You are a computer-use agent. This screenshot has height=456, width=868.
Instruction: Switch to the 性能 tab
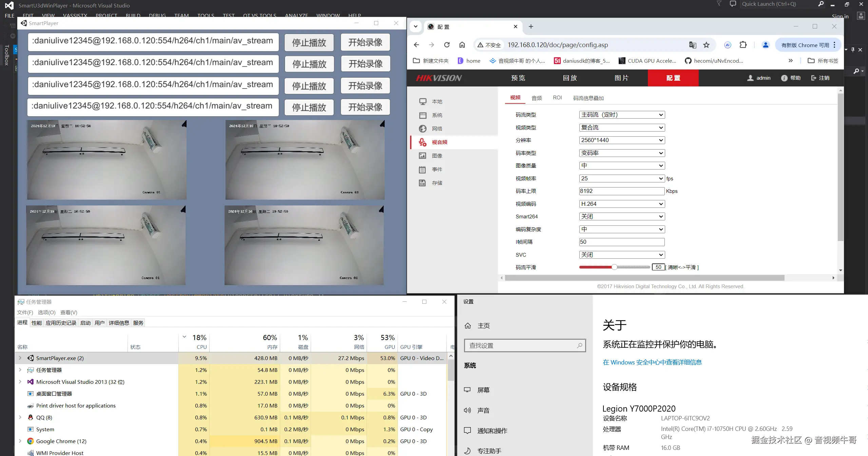(36, 323)
